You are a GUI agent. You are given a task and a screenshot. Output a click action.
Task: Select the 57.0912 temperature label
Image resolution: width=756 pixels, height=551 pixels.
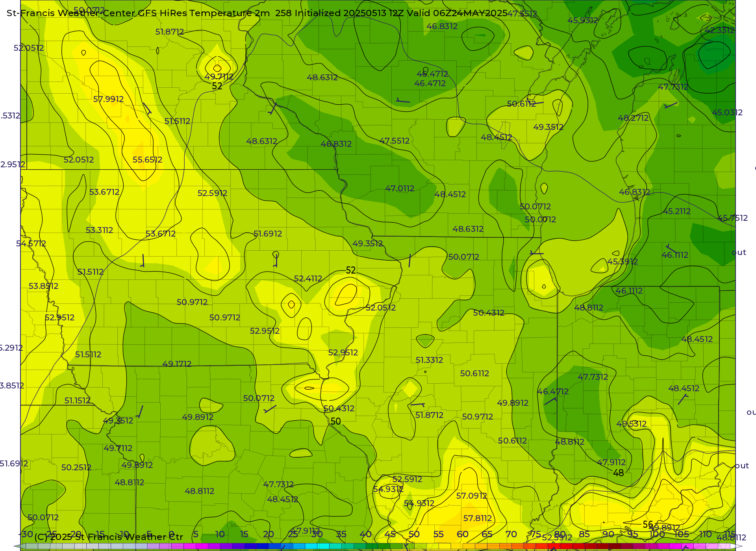click(471, 496)
